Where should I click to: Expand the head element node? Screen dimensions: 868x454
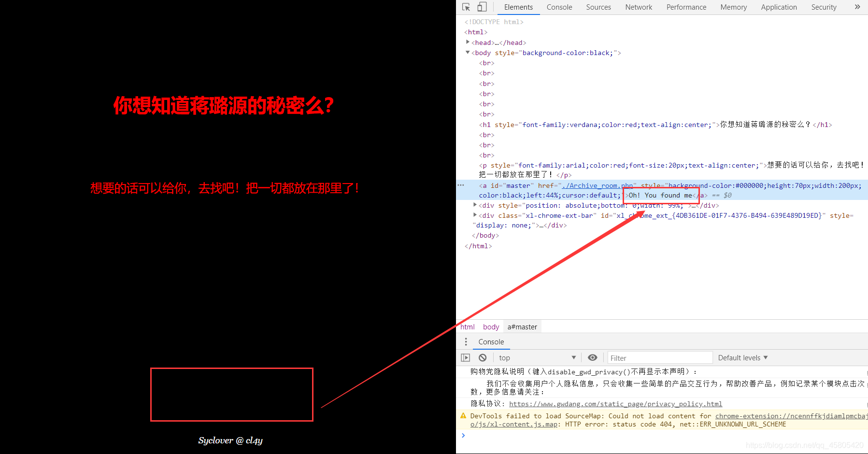click(468, 43)
